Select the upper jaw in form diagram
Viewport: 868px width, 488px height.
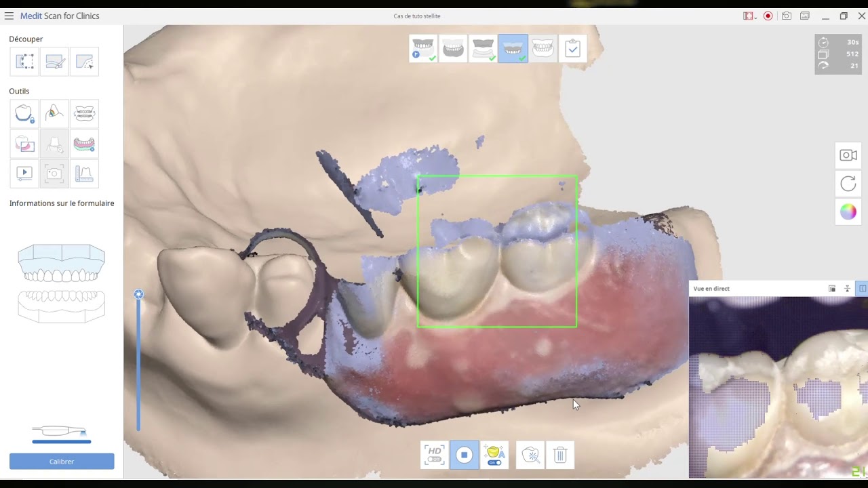pos(62,263)
